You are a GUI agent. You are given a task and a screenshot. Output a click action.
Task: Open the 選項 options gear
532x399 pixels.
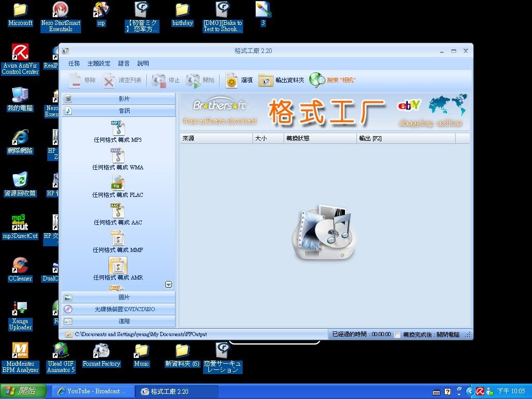(x=239, y=81)
